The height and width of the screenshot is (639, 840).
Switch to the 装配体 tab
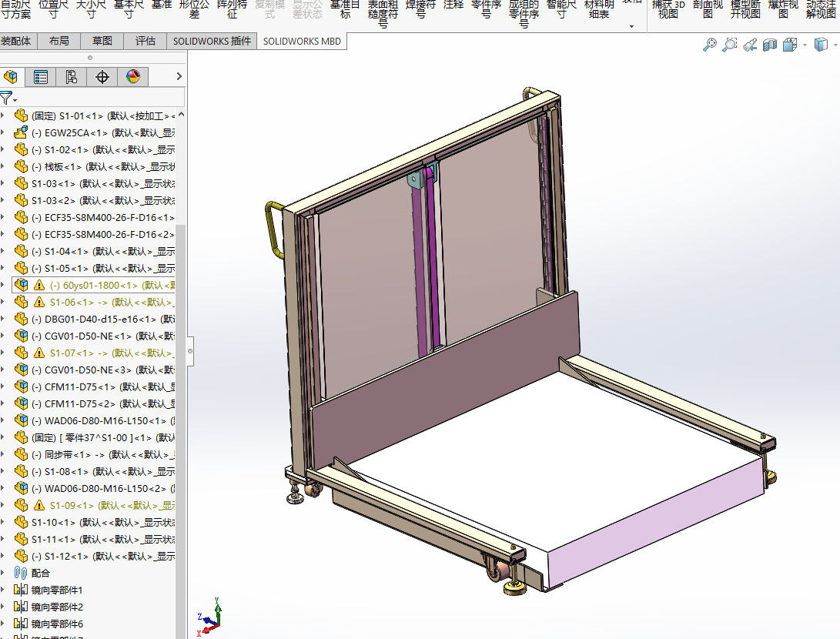(16, 42)
